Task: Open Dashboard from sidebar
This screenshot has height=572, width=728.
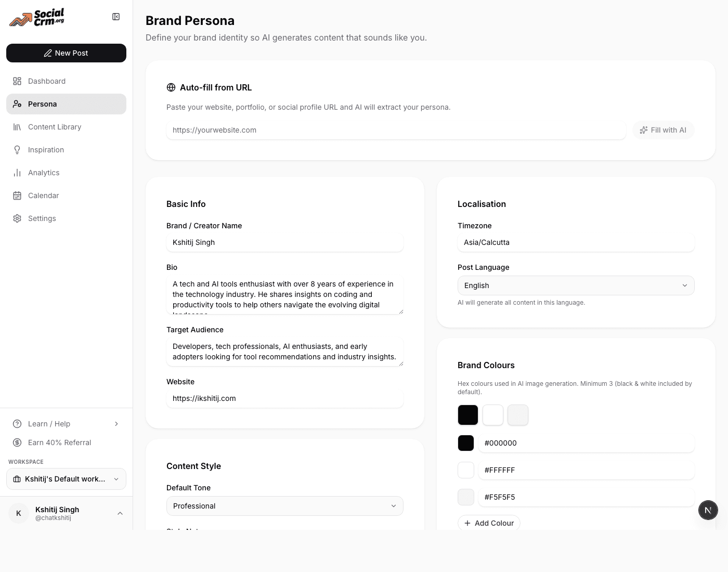Action: (x=66, y=81)
